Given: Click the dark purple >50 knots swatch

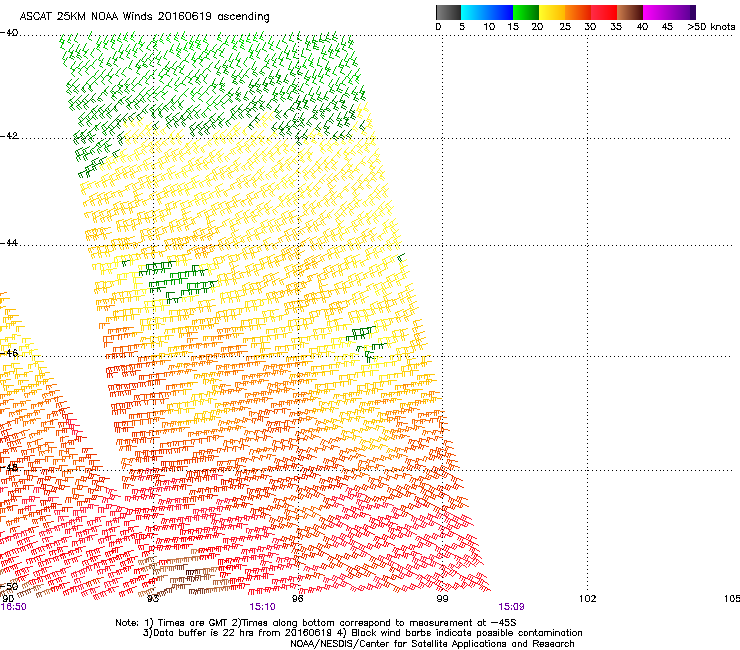Looking at the screenshot, I should pos(692,12).
